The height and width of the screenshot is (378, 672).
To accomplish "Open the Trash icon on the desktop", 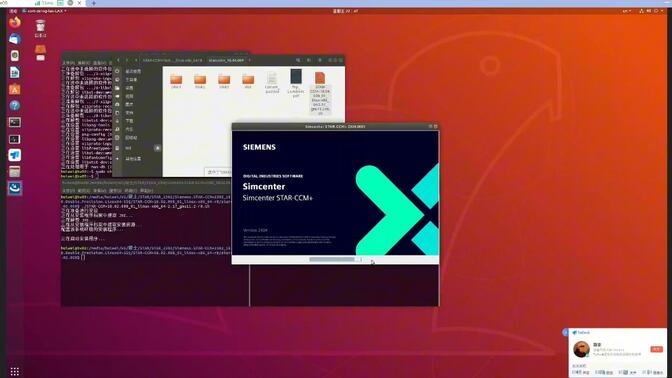I will click(40, 28).
